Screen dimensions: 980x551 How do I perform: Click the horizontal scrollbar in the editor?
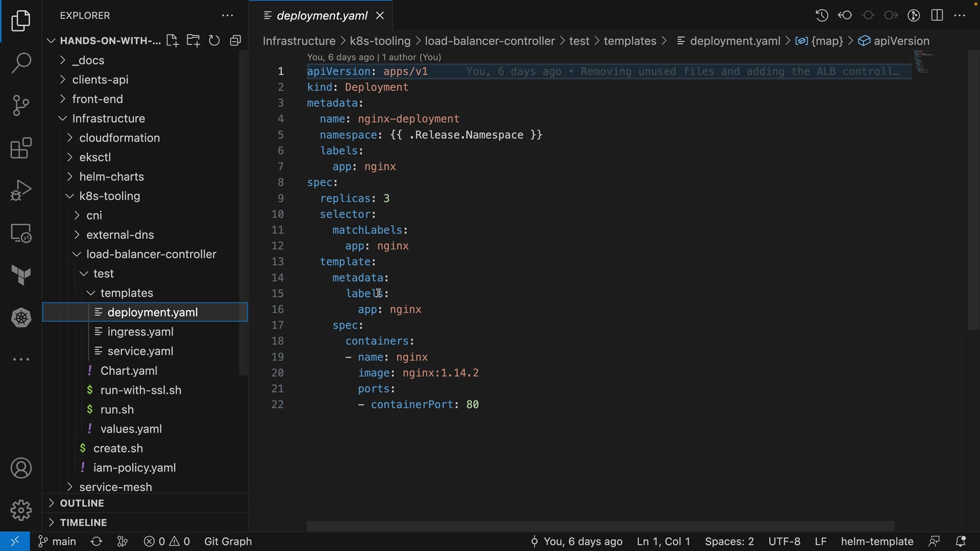(x=600, y=525)
